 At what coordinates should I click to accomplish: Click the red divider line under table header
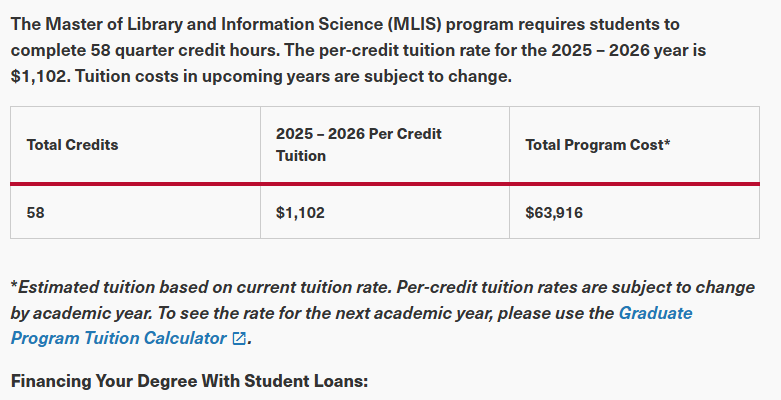[x=385, y=184]
